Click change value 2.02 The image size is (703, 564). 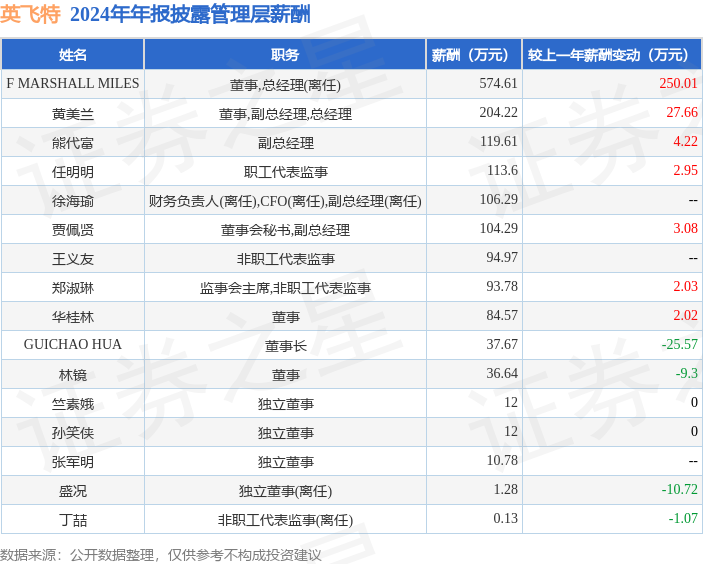click(x=686, y=315)
